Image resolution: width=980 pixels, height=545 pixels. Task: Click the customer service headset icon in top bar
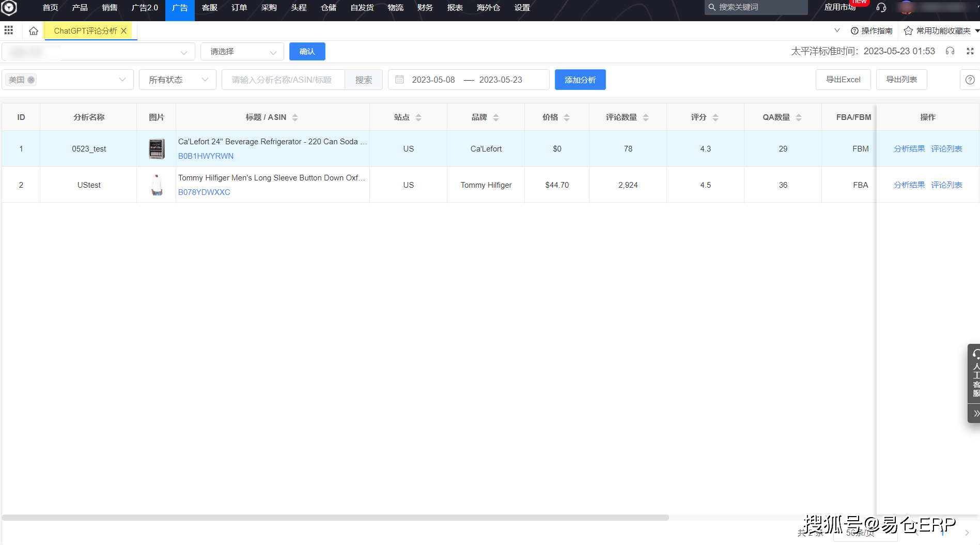(881, 8)
